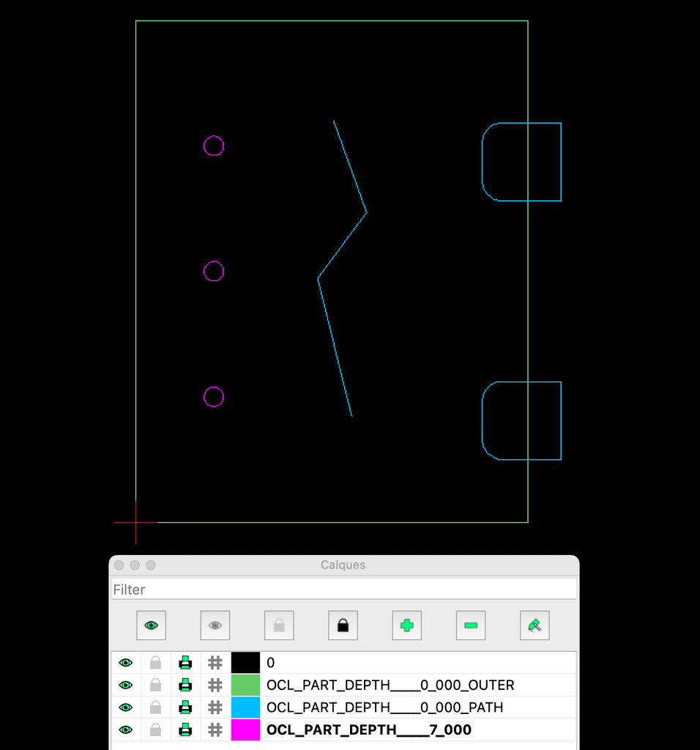Click the Unlock all layers open padlock button
The height and width of the screenshot is (750, 700).
(279, 625)
